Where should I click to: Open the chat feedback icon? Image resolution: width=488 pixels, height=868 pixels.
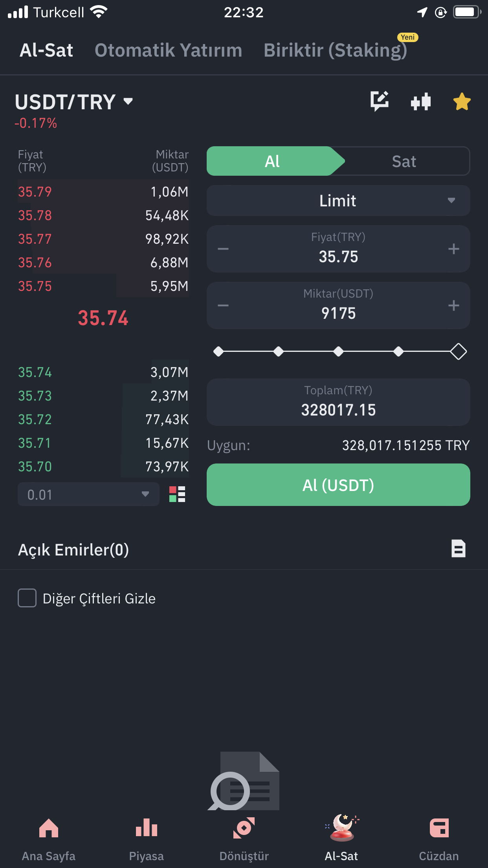tap(379, 101)
